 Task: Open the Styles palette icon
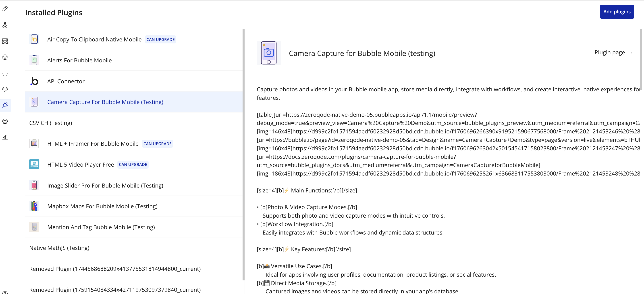pos(5,89)
